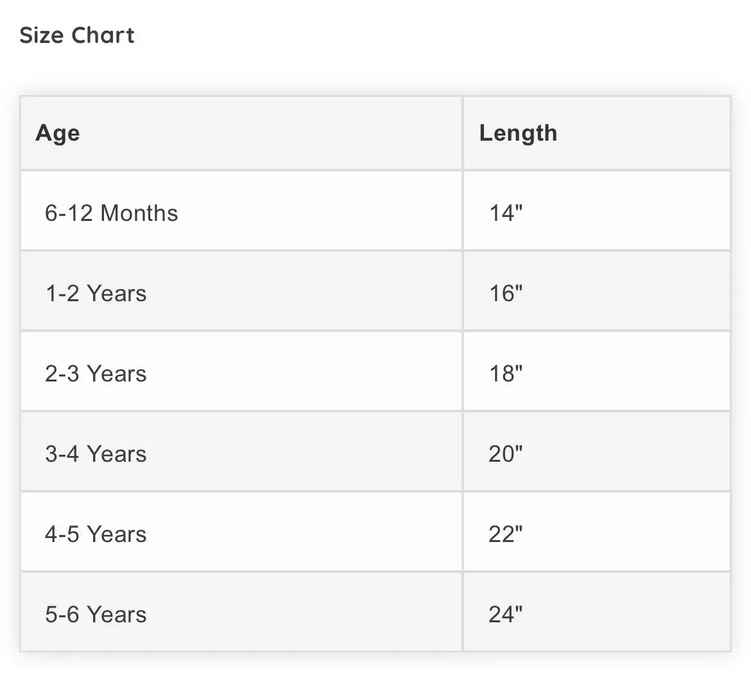Click 'Years' in the 1-2 Years cell

[x=117, y=293]
